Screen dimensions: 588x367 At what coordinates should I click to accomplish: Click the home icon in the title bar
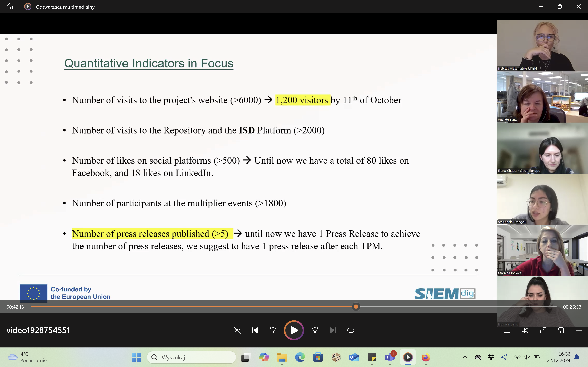click(10, 7)
